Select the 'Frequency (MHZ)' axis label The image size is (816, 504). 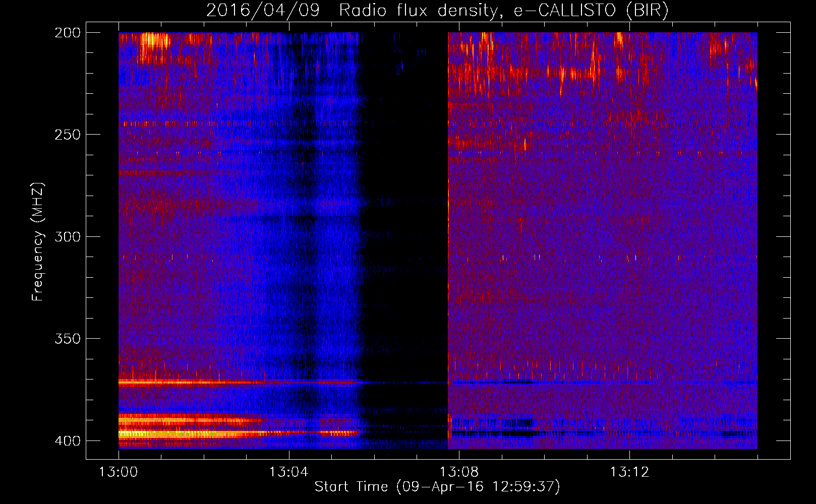pos(38,241)
